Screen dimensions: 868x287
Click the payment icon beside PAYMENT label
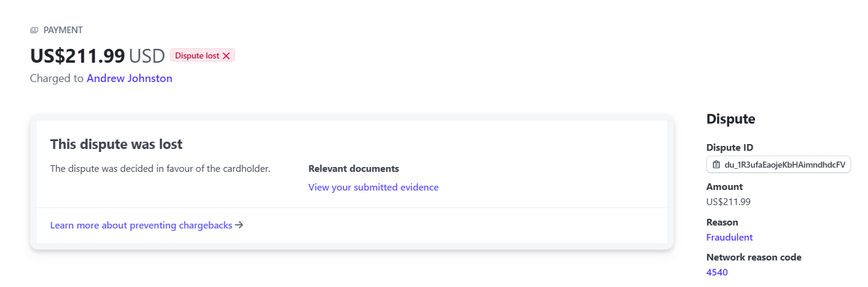point(34,30)
